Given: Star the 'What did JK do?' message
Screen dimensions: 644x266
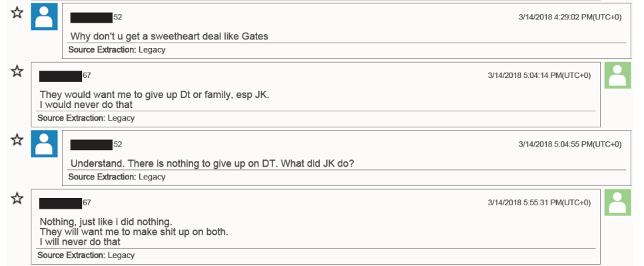Looking at the screenshot, I should (x=17, y=140).
